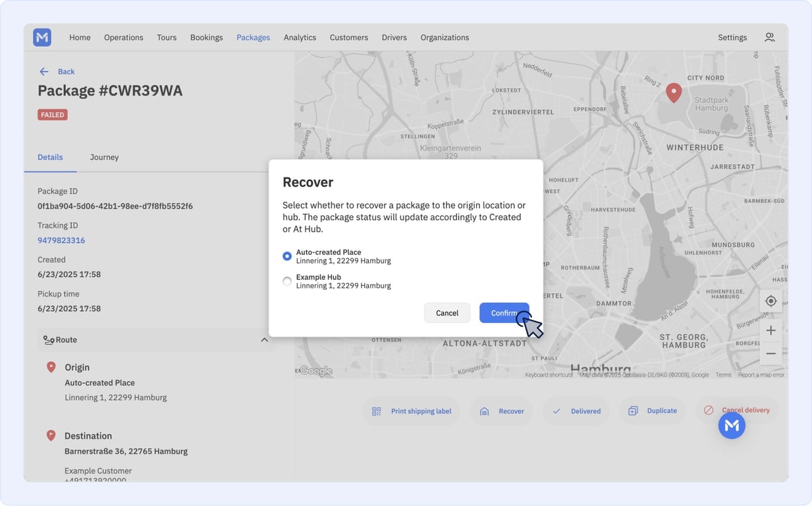The image size is (812, 506).
Task: Click the Duplicate copy icon
Action: pyautogui.click(x=633, y=410)
